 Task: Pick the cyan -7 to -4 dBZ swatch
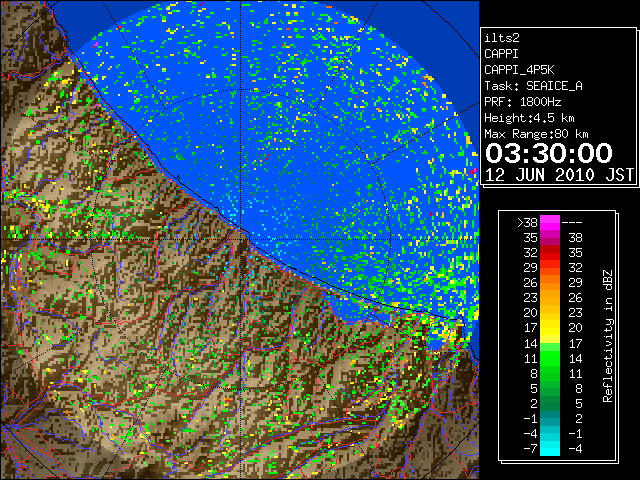click(x=550, y=449)
